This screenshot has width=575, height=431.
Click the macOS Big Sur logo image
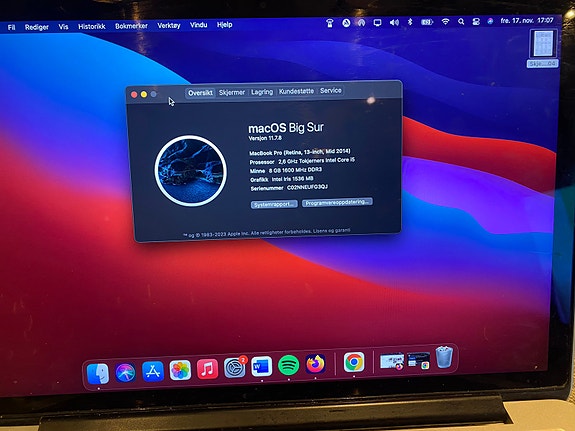click(x=190, y=171)
